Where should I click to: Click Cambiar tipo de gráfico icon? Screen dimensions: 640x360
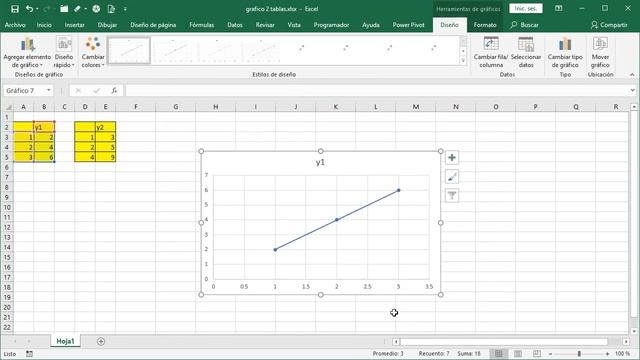[x=565, y=52]
